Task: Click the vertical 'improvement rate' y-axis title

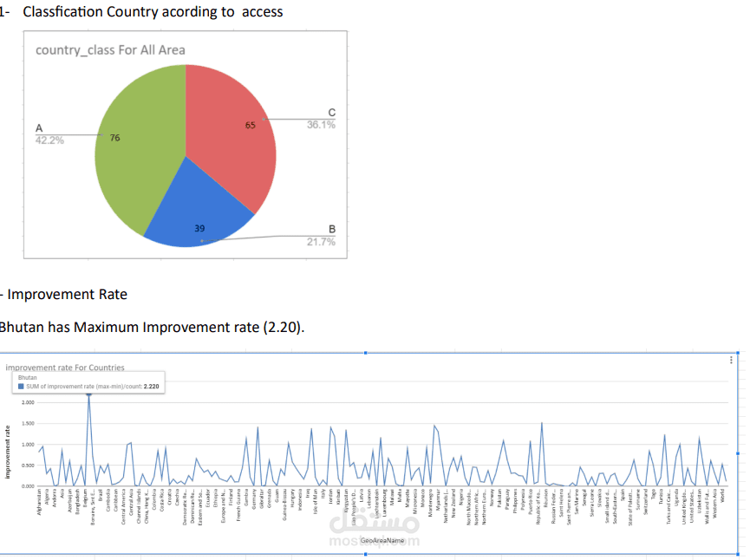Action: click(x=7, y=452)
